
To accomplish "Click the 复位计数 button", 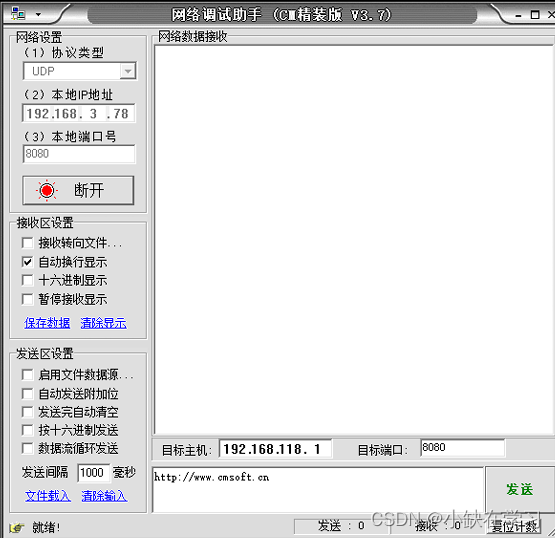I will click(515, 527).
